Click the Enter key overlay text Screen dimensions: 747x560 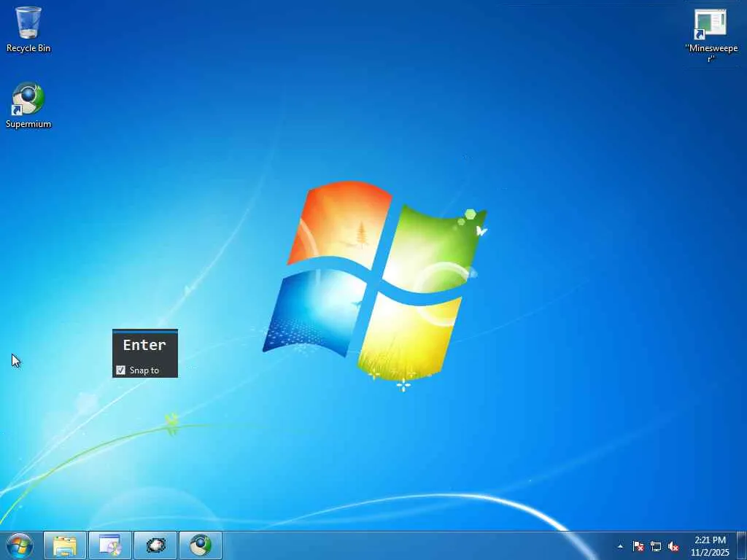click(144, 345)
